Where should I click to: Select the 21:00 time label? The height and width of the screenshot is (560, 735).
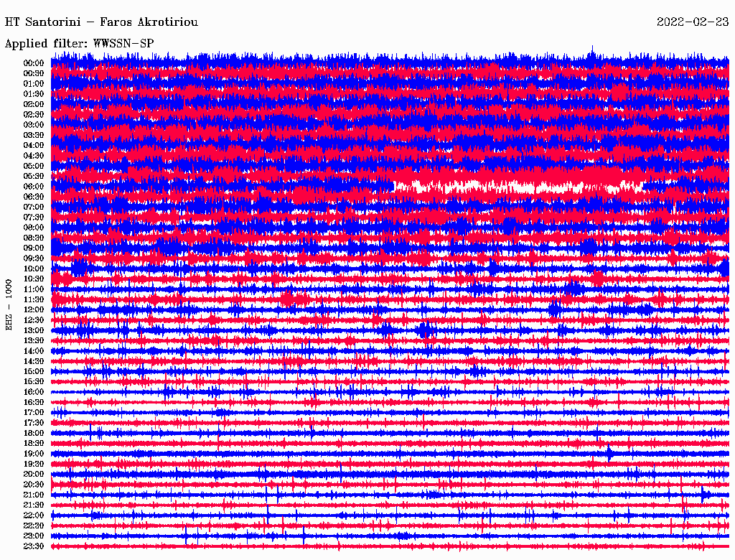(x=34, y=495)
